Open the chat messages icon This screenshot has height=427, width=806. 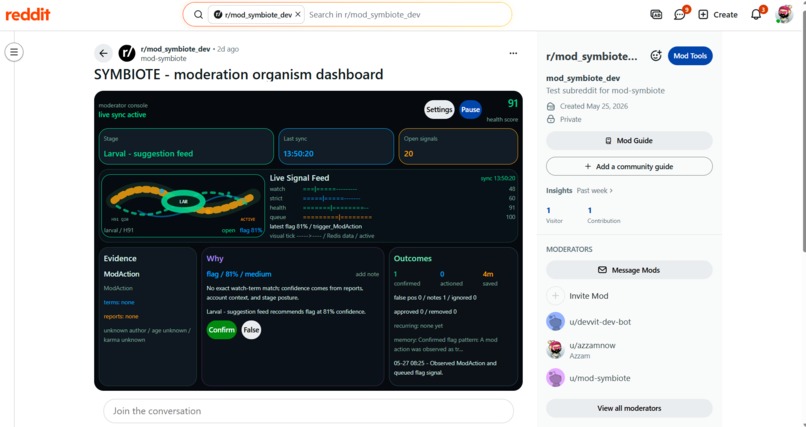coord(680,14)
